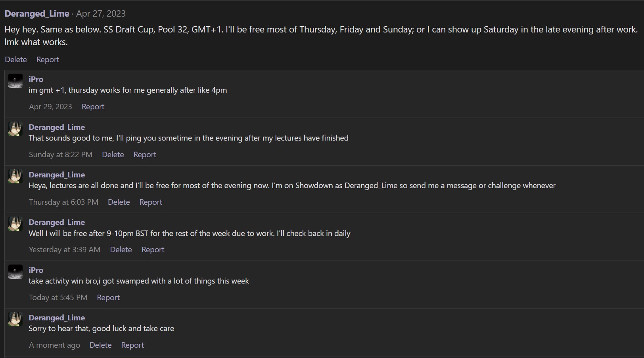The image size is (644, 358).
Task: Click Deranged_Lime's avatar on the latest reply
Action: (x=15, y=319)
